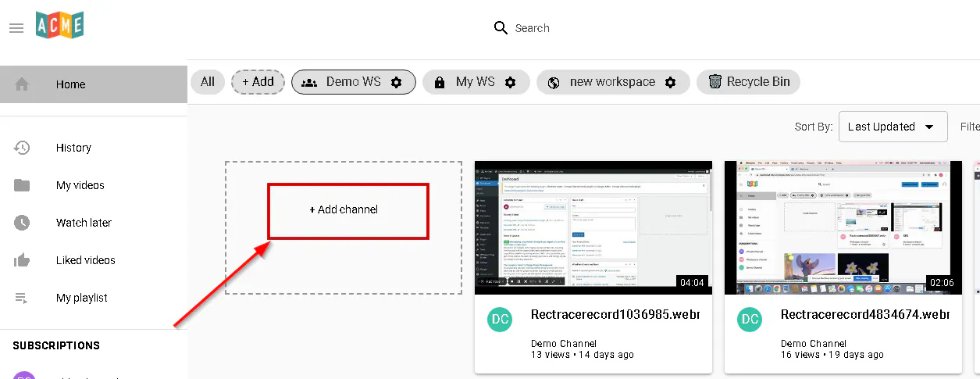Screen dimensions: 980x379
Task: Open Demo WS settings gear
Action: pyautogui.click(x=397, y=82)
